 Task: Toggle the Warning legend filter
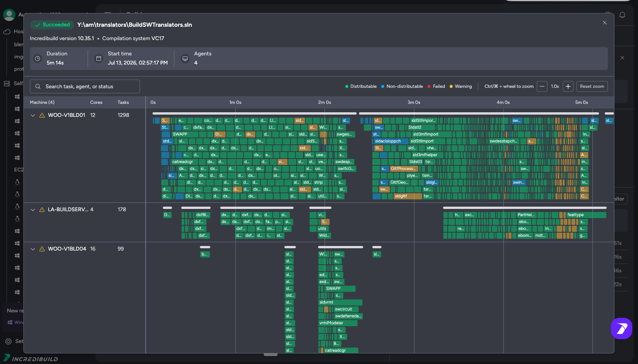[x=461, y=87]
